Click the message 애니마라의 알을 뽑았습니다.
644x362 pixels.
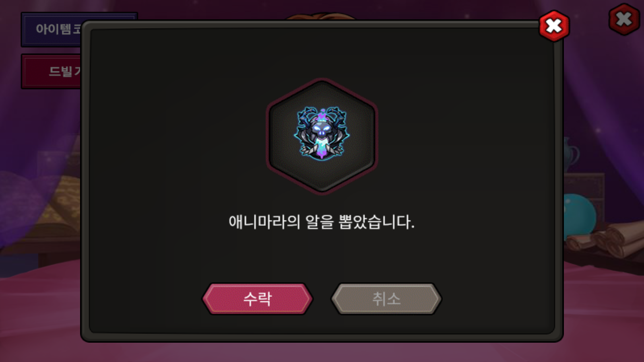322,222
